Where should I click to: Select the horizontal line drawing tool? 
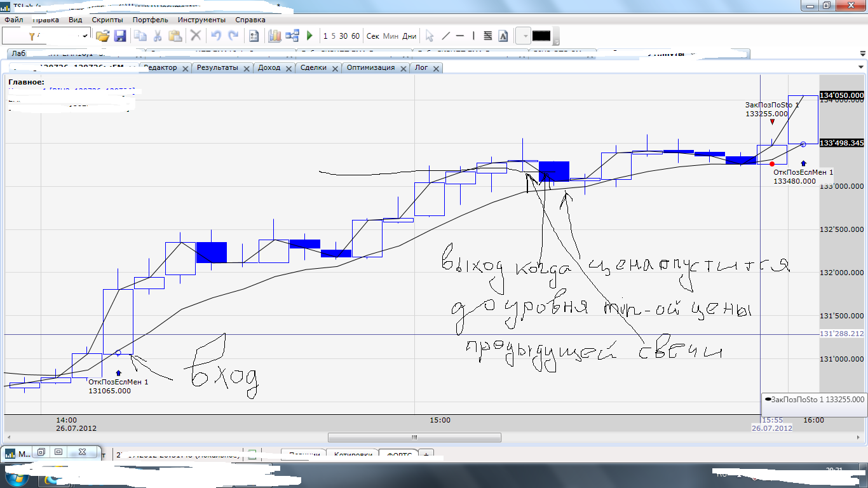click(x=460, y=36)
